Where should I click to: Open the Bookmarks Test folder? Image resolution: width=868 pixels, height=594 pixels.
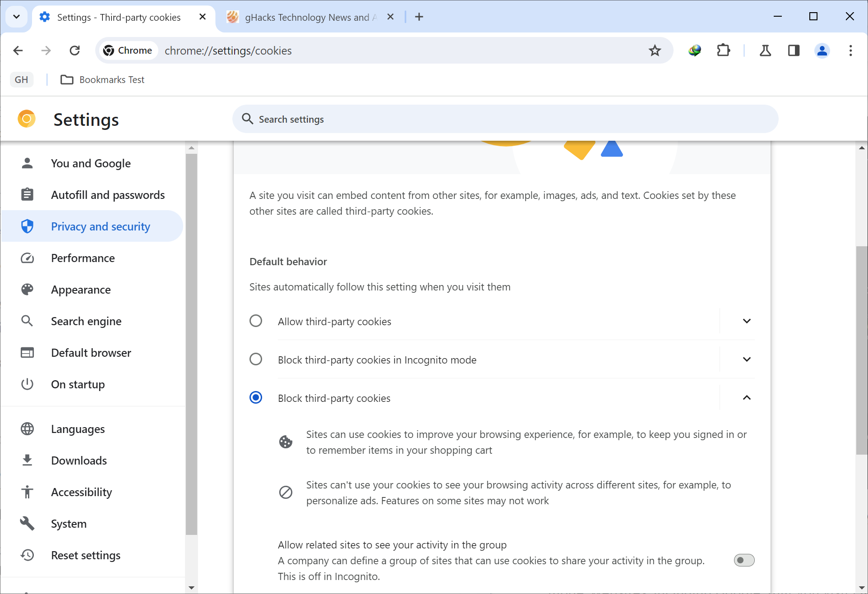tap(103, 80)
